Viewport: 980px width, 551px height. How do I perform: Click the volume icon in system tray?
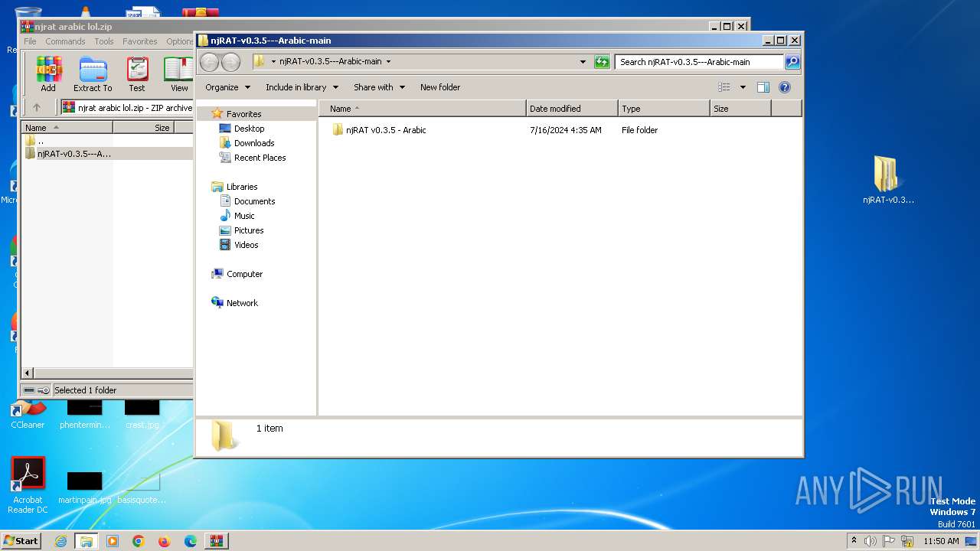click(x=871, y=541)
